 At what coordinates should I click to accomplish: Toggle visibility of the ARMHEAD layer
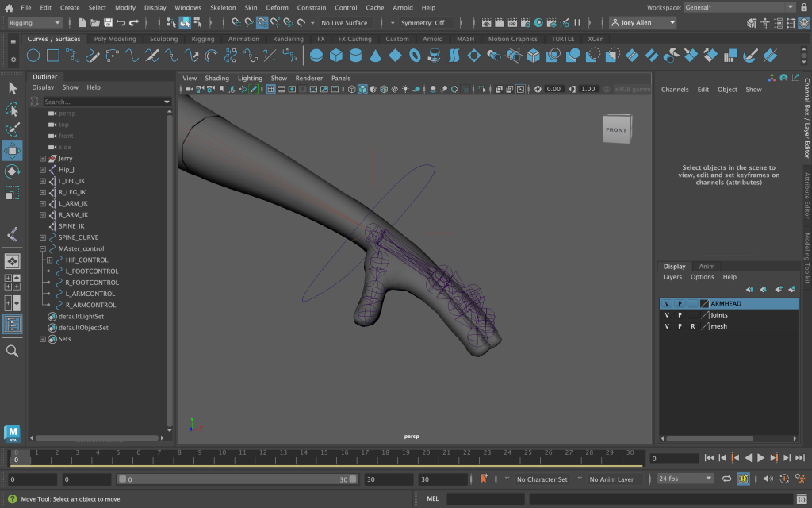667,304
